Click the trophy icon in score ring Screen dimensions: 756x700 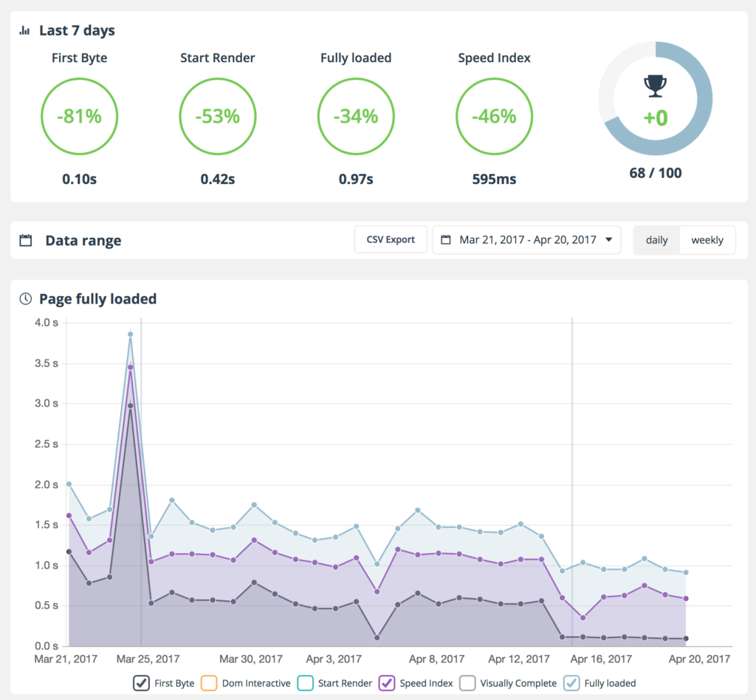(x=654, y=86)
